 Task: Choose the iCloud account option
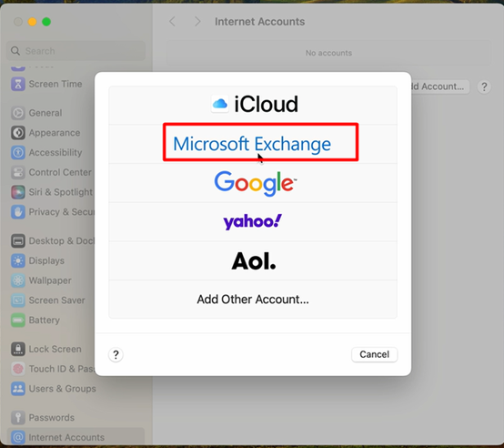[253, 105]
